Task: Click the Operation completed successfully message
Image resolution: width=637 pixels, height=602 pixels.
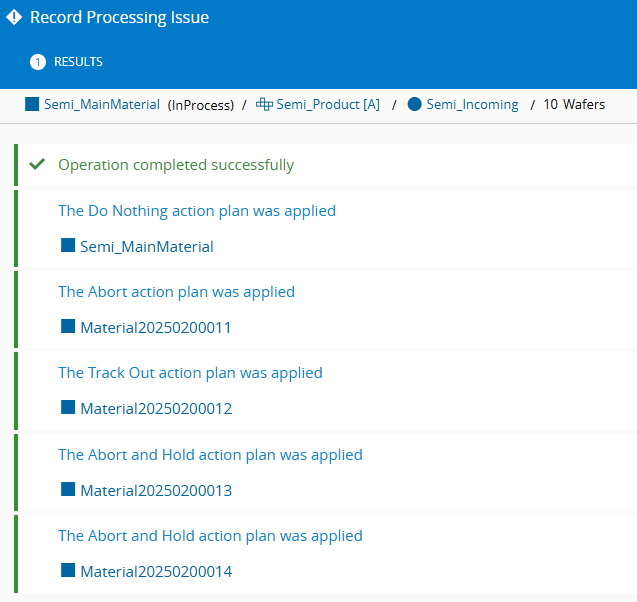Action: pos(176,165)
